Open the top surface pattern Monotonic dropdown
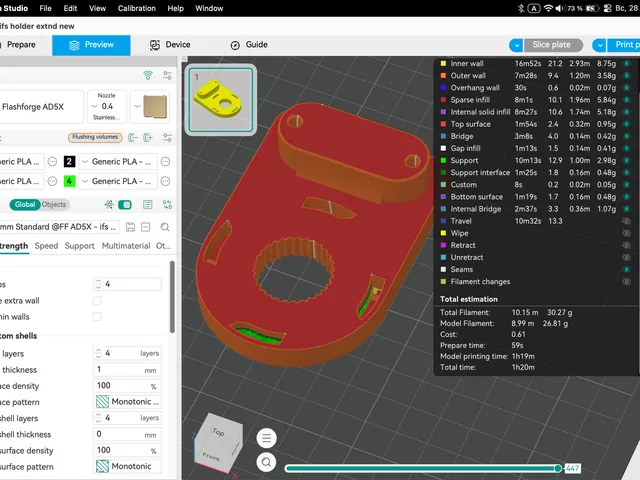Viewport: 640px width, 480px height. point(127,402)
